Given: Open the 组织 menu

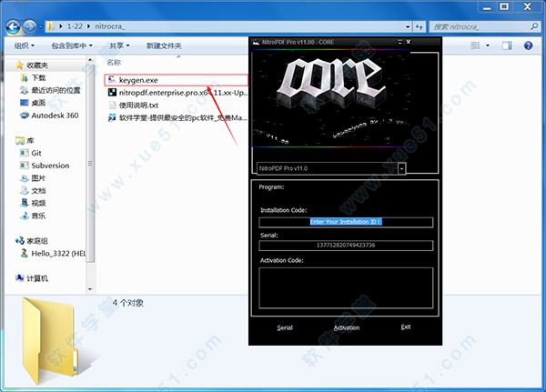Looking at the screenshot, I should pyautogui.click(x=24, y=45).
